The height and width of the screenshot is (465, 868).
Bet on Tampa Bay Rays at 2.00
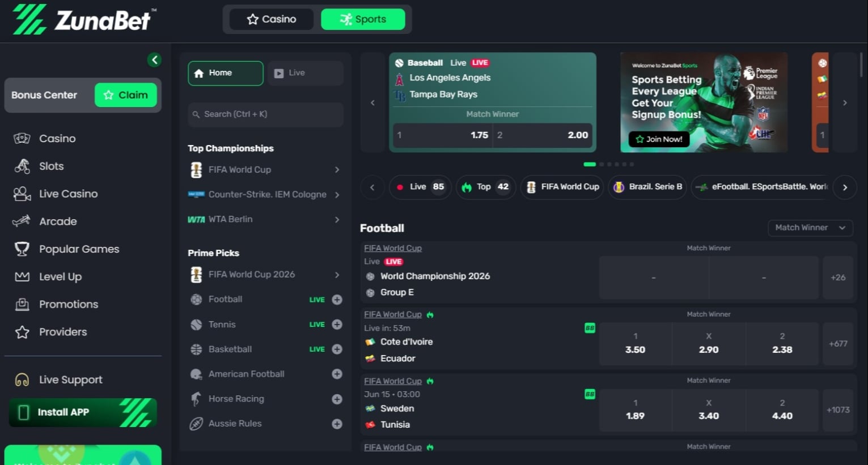coord(543,135)
